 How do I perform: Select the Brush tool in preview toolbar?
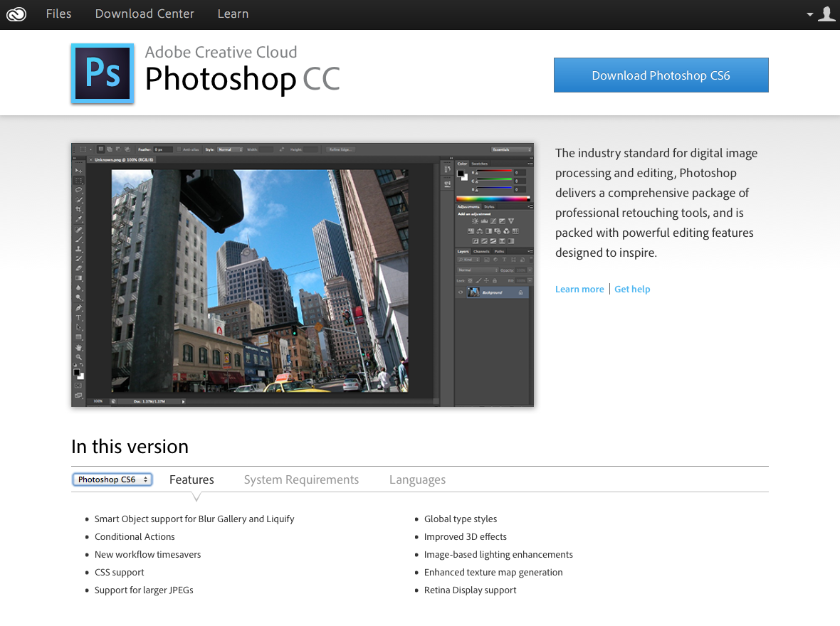tap(79, 239)
